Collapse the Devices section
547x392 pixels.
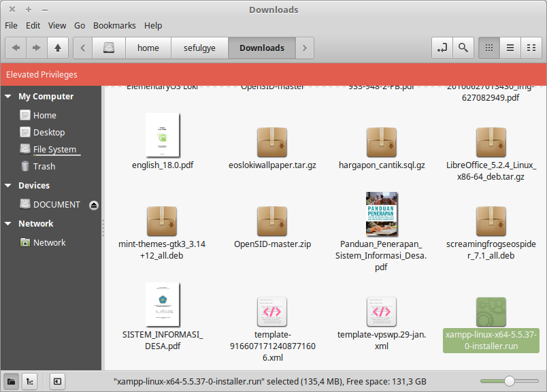(x=8, y=186)
